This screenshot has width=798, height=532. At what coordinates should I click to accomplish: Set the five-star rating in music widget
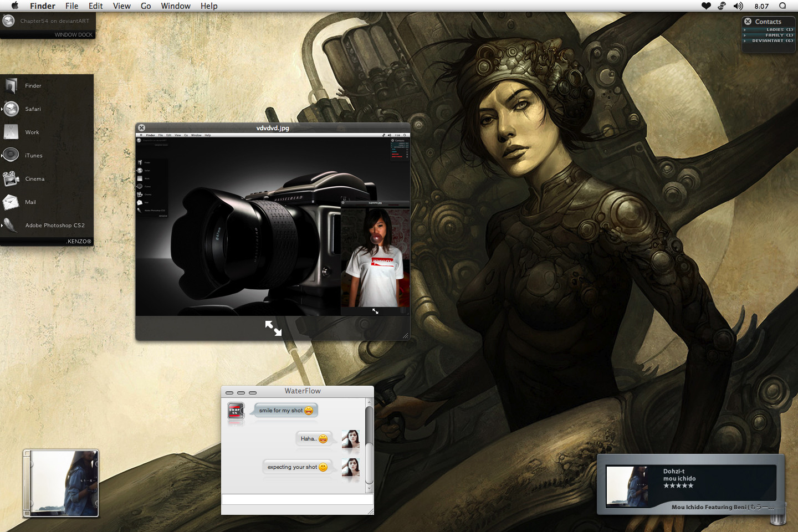click(x=678, y=485)
